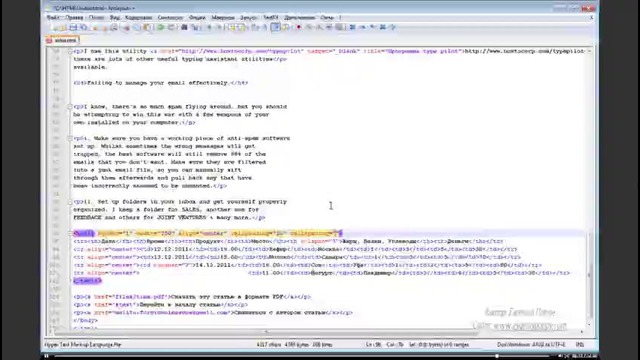Image resolution: width=640 pixels, height=360 pixels.
Task: Click the Close document toolbar icon
Action: coord(95,27)
